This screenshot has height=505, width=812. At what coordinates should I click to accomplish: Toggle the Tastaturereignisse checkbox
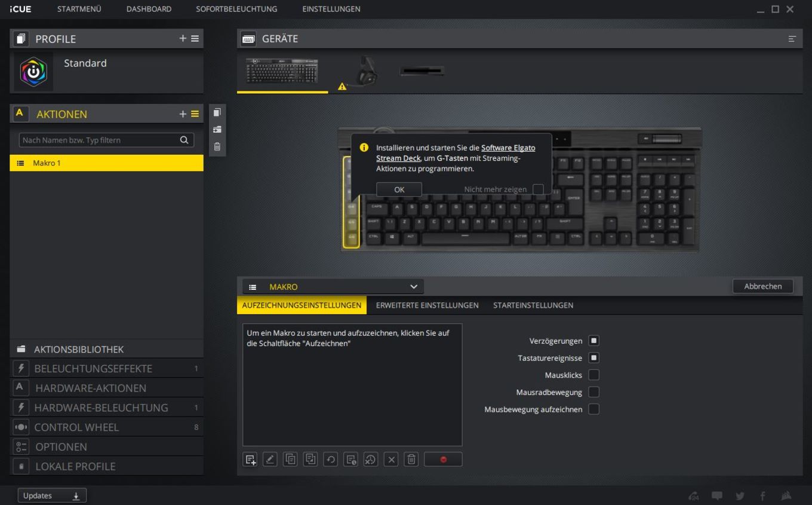[x=593, y=358]
